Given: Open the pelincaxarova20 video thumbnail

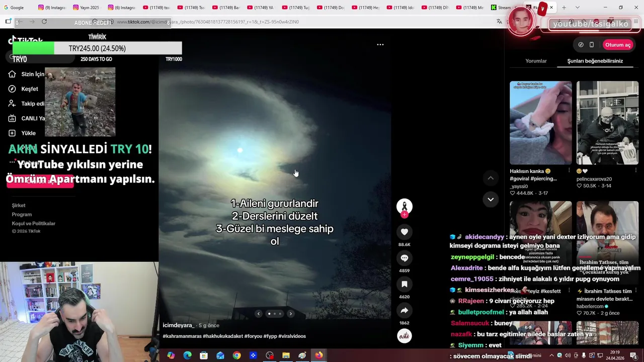Looking at the screenshot, I should [607, 123].
